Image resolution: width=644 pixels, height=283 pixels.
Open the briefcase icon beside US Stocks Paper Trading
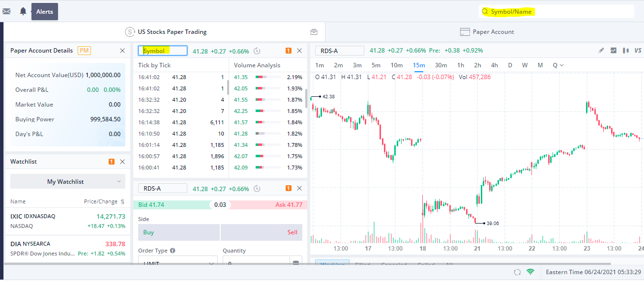coord(314,32)
